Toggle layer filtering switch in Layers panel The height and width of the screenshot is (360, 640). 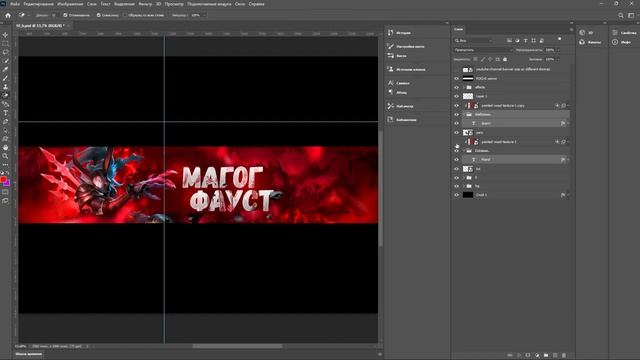560,39
